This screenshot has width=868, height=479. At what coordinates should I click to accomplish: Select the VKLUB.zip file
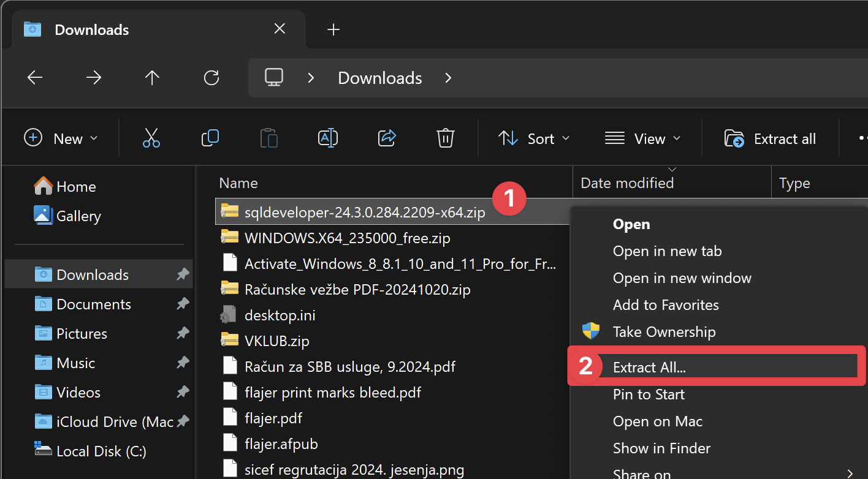point(276,341)
